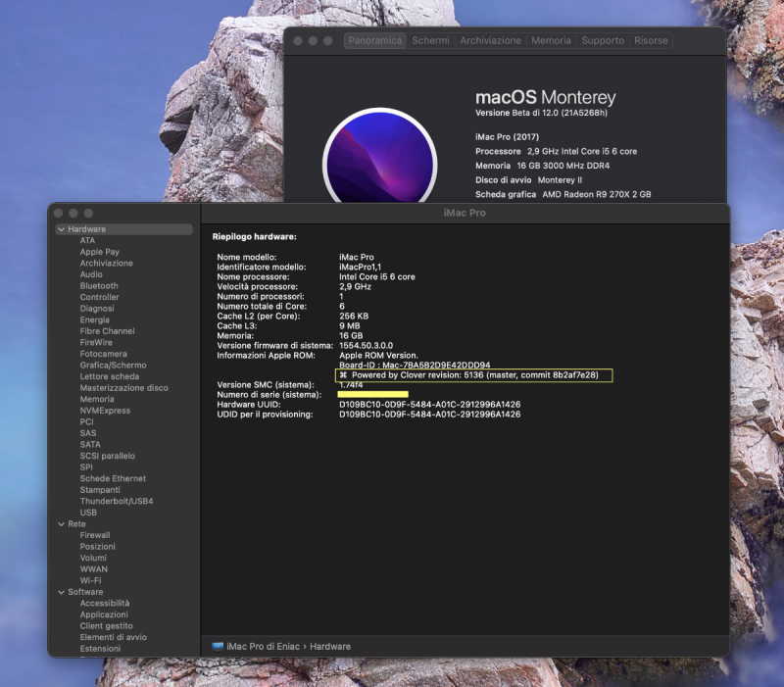Click the 'iMac Pro' window title

pos(465,213)
